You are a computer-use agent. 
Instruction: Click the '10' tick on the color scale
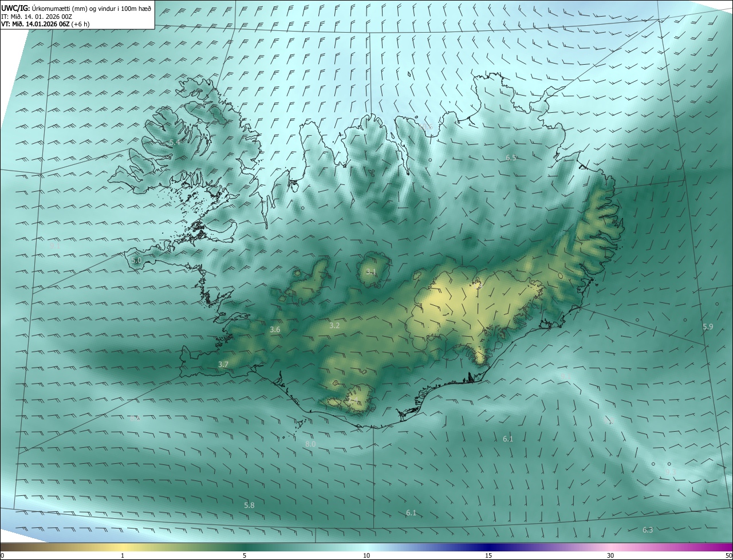(x=366, y=555)
